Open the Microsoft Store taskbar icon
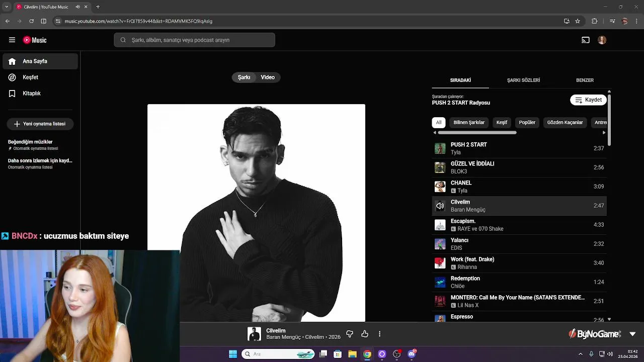The image size is (644, 362). click(338, 354)
